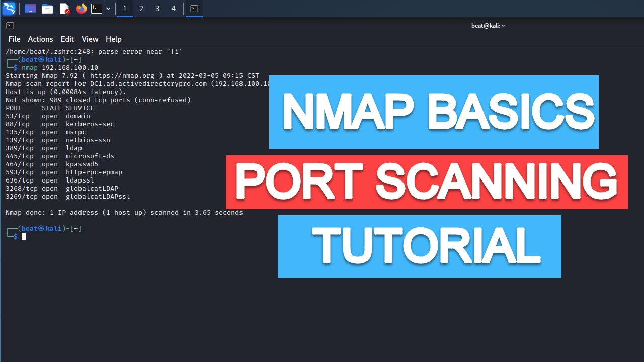
Task: Click the beat@kali: ~ window title
Action: [488, 26]
